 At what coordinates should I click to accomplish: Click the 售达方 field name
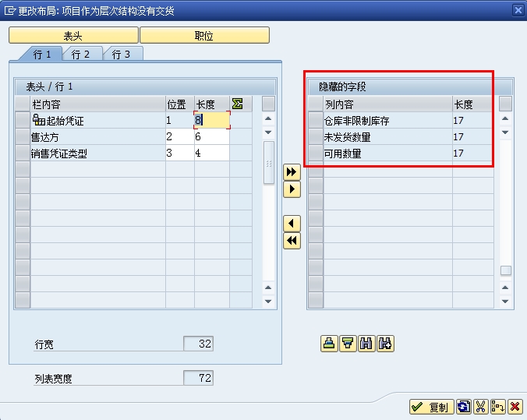(44, 136)
